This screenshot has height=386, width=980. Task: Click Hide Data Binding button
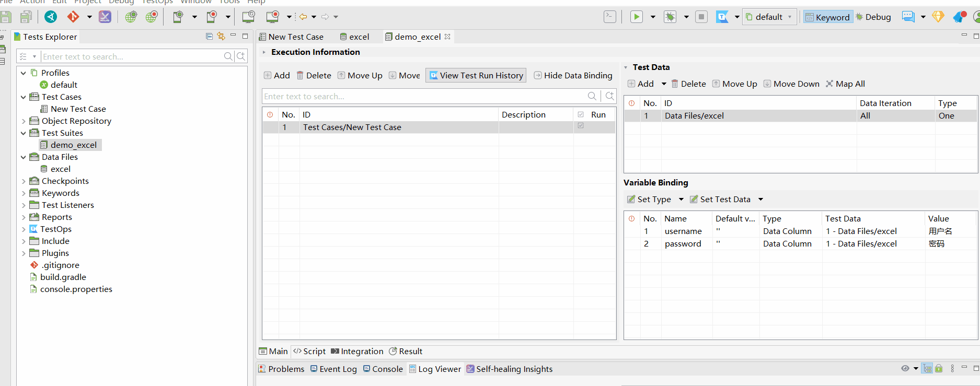pos(573,76)
